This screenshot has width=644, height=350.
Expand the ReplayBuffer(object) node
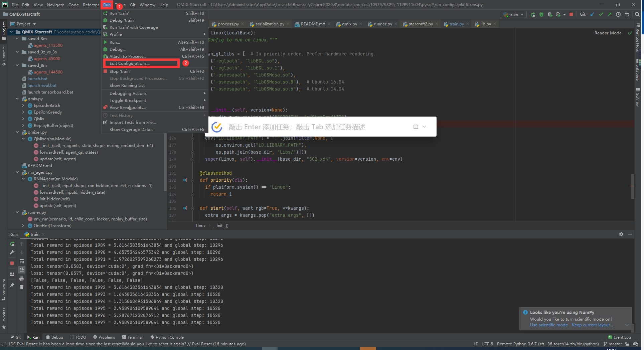(23, 126)
